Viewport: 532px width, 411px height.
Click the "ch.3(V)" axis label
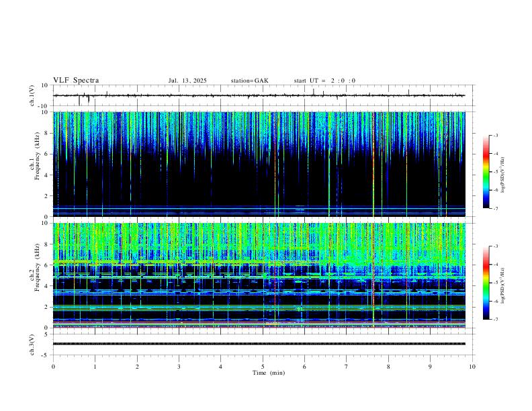click(32, 345)
